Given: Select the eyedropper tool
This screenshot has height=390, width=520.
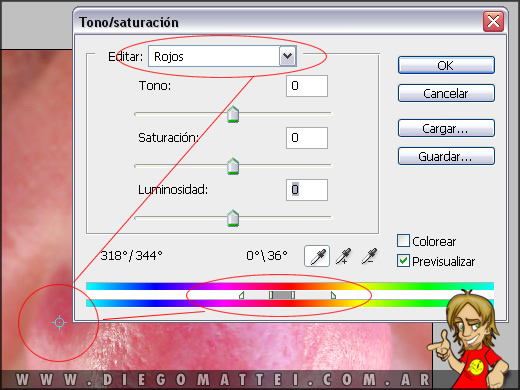Looking at the screenshot, I should click(x=317, y=256).
